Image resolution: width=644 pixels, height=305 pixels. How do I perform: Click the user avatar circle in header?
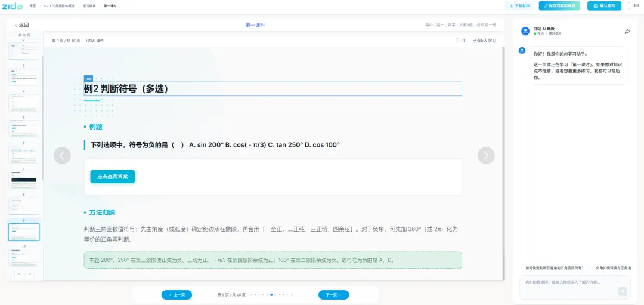(629, 6)
